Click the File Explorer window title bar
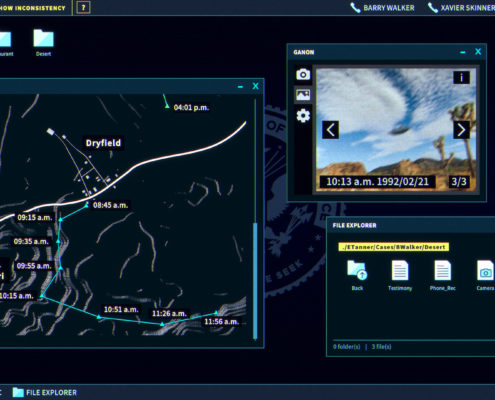This screenshot has height=400, width=495. (x=411, y=225)
